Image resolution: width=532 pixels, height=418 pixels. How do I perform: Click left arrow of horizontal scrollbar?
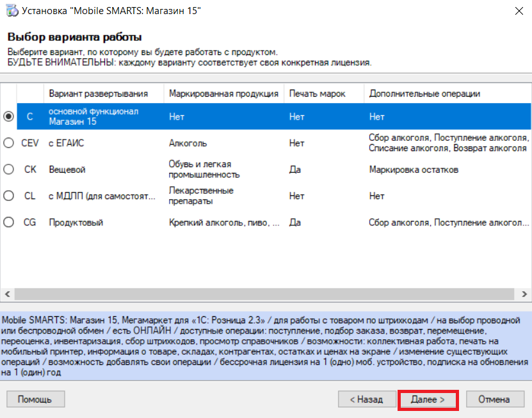(x=8, y=294)
